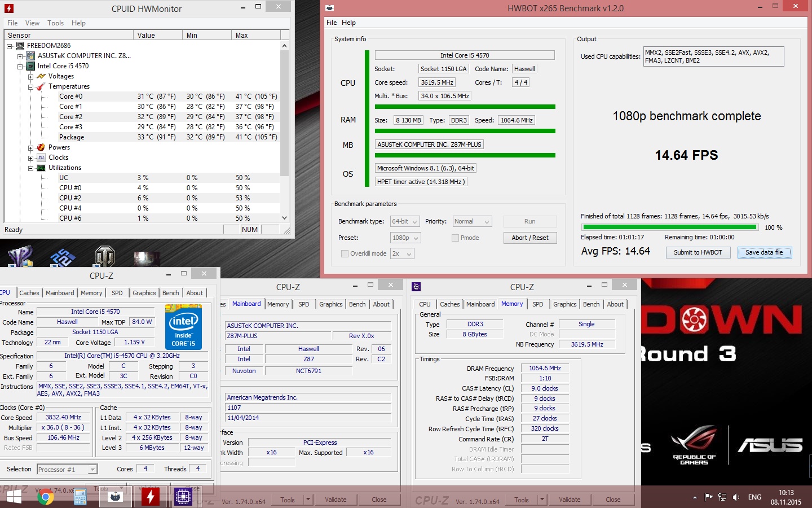Open the network tray icon

[722, 497]
